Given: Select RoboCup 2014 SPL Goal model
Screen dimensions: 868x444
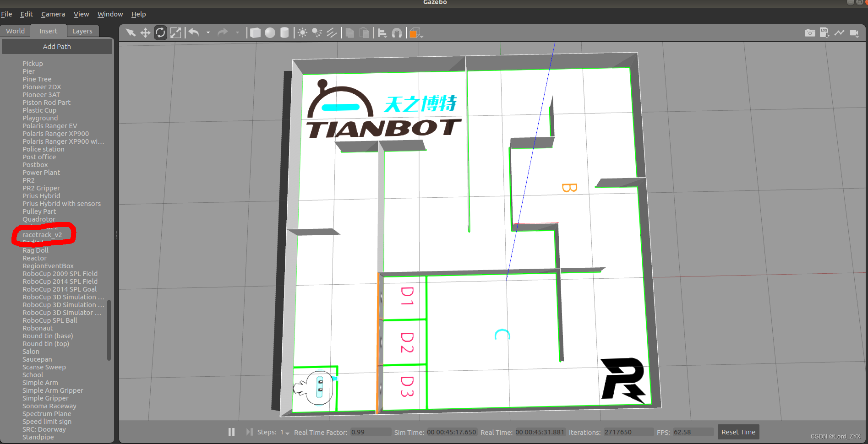Looking at the screenshot, I should (x=60, y=289).
